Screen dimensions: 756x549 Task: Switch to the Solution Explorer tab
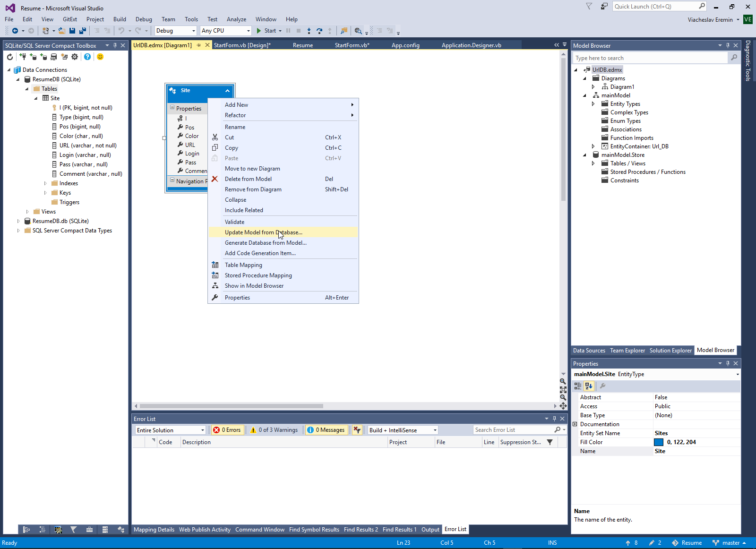click(670, 351)
